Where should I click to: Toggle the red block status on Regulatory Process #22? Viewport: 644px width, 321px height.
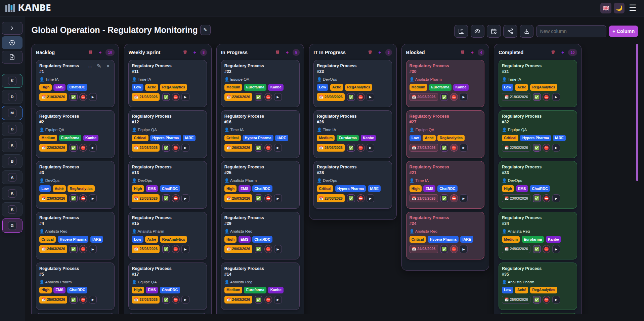268,97
